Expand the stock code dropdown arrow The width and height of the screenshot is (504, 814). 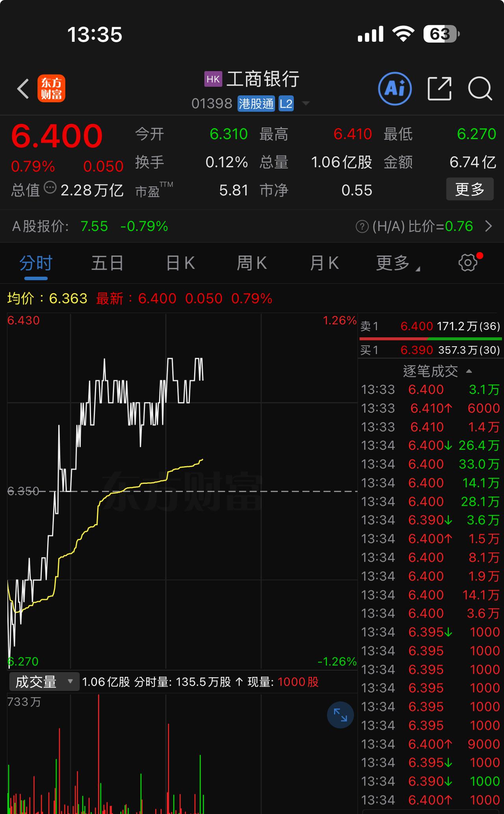click(306, 104)
